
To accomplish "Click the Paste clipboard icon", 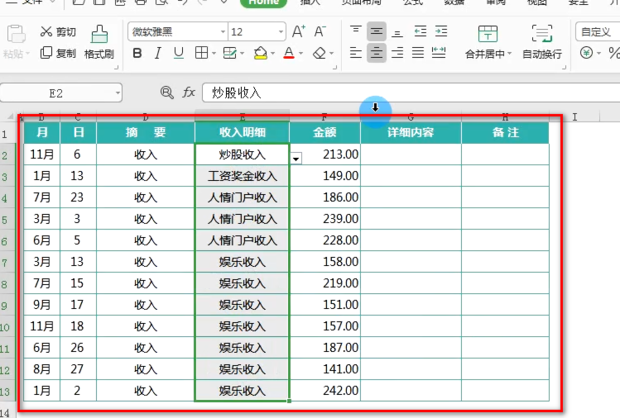I will (x=16, y=34).
